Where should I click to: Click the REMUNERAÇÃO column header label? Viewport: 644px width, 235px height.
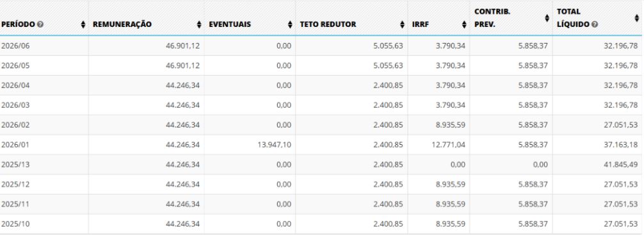point(122,24)
